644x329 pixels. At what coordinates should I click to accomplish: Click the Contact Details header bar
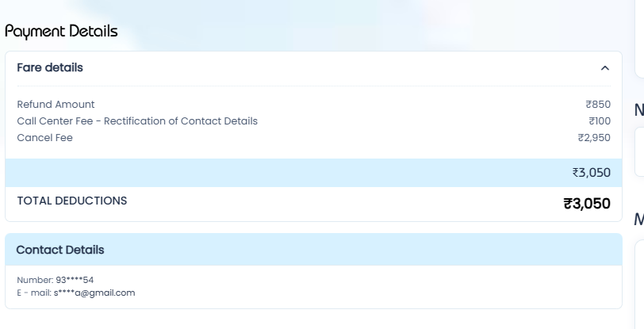313,249
